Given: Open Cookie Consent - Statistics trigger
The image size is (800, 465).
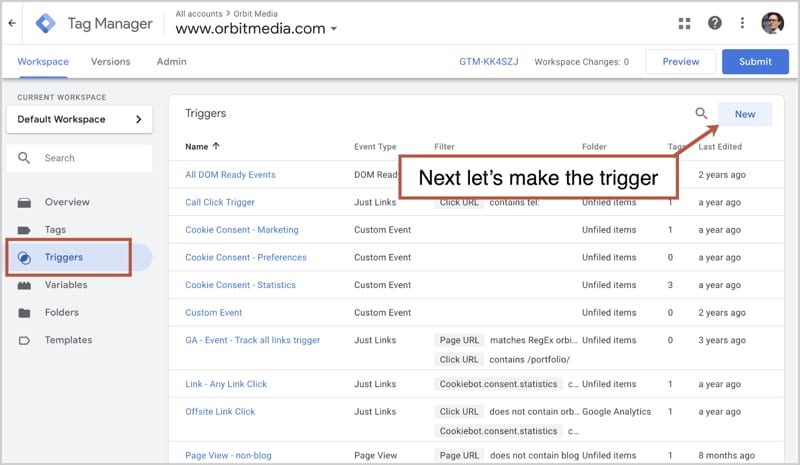Looking at the screenshot, I should click(240, 285).
